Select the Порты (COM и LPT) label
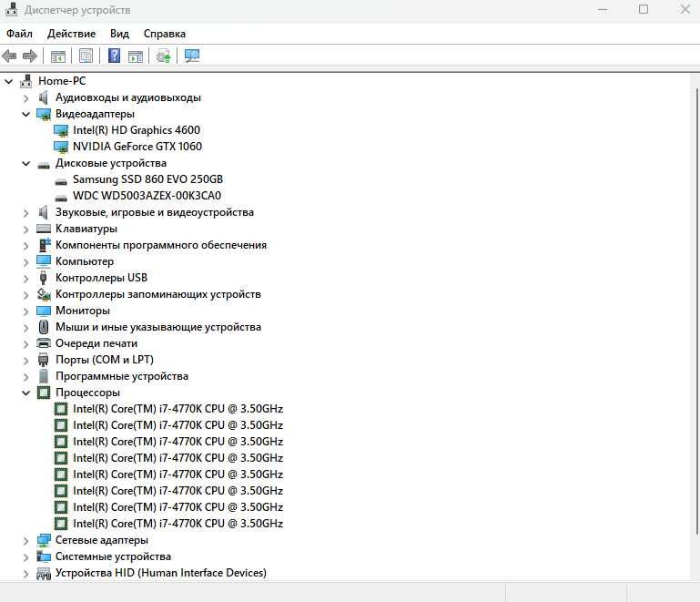Screen dimensions: 700x602 click(105, 360)
